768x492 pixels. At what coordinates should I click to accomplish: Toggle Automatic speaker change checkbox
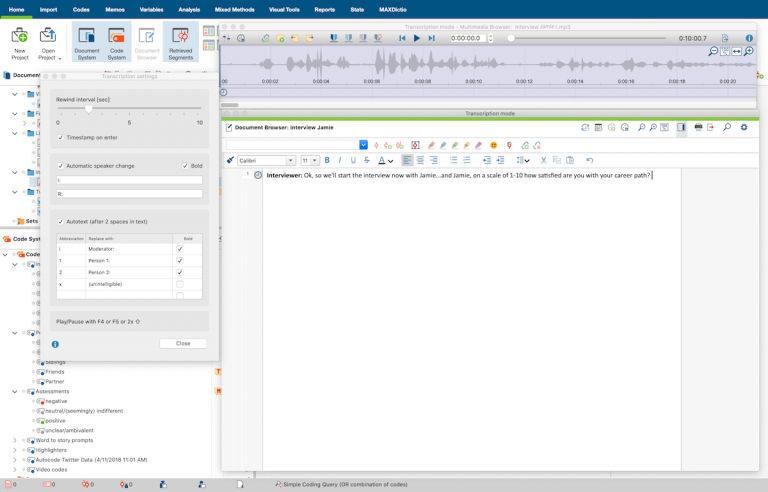click(x=61, y=166)
